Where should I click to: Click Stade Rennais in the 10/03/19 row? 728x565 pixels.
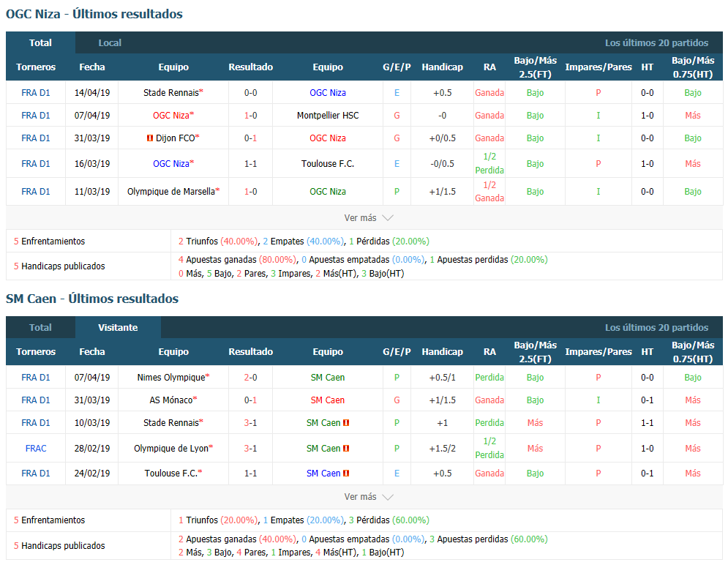pyautogui.click(x=171, y=423)
